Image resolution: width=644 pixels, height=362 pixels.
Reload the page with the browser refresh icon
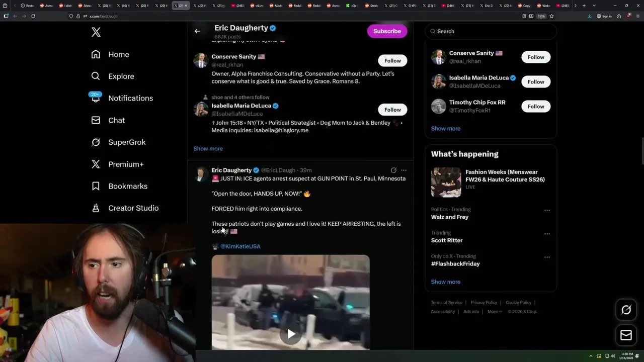pos(33,16)
